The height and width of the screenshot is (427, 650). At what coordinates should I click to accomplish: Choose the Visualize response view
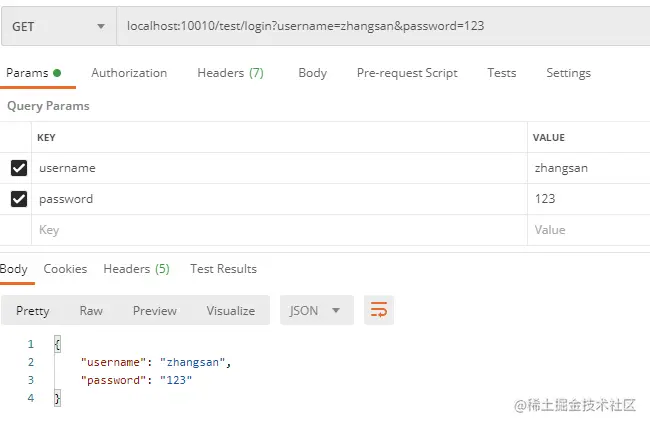pos(230,311)
